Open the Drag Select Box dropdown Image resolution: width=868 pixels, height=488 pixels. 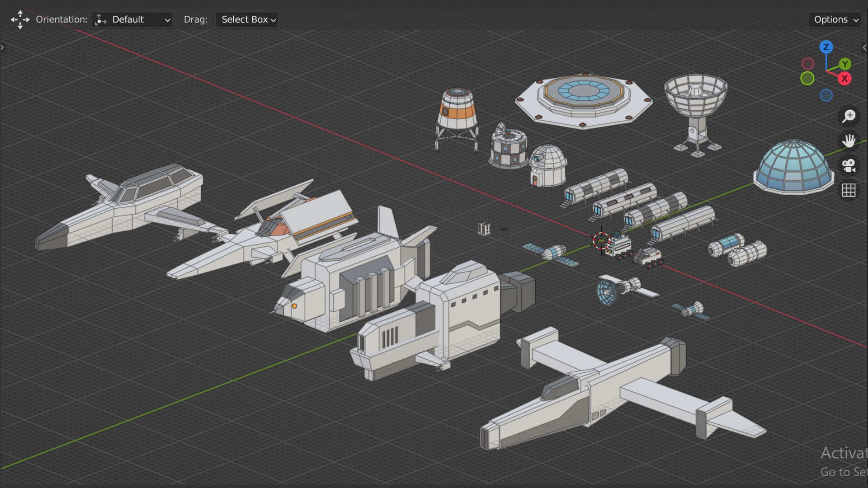point(247,19)
